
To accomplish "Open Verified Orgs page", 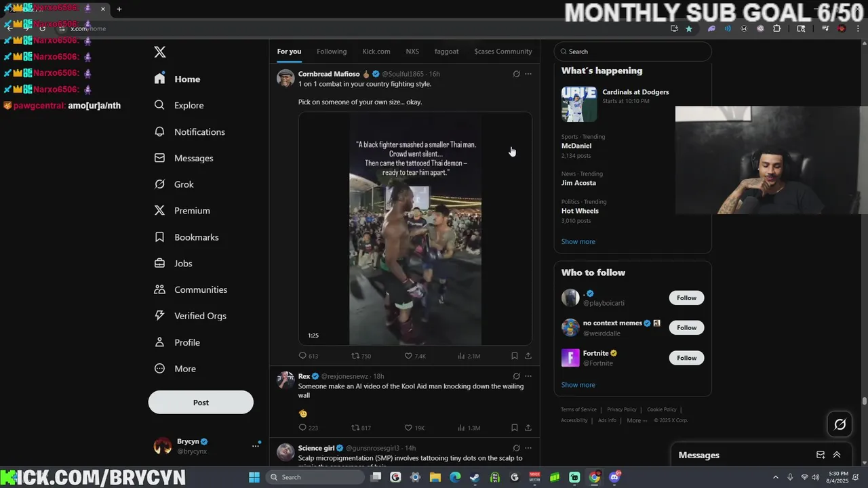I will [x=190, y=316].
